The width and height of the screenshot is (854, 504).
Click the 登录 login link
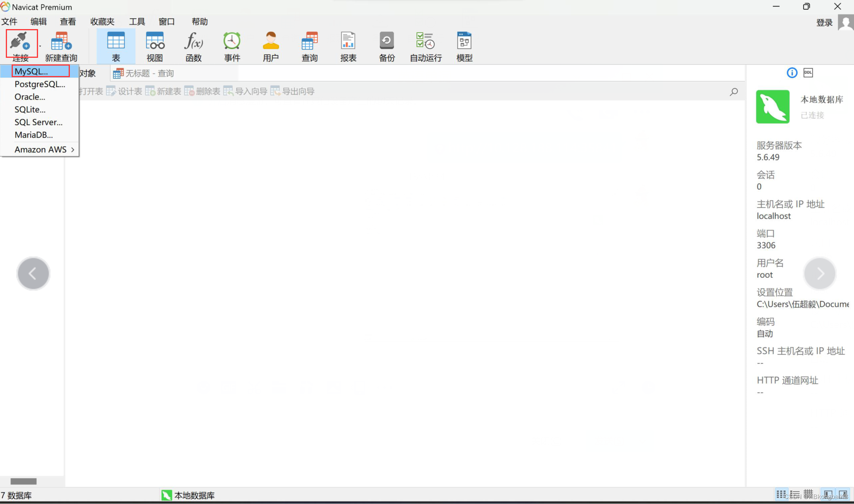tap(824, 23)
